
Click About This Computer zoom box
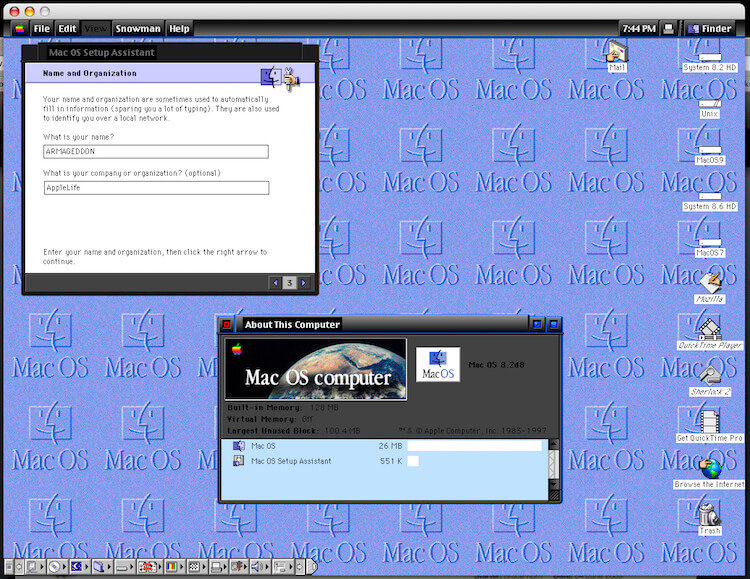pyautogui.click(x=537, y=324)
